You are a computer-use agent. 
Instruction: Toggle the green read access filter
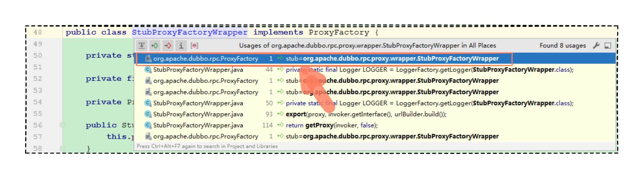[155, 45]
